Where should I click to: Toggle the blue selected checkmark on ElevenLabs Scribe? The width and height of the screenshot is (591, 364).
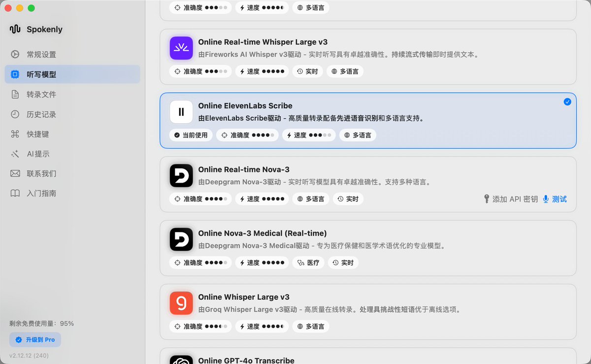[x=567, y=101]
